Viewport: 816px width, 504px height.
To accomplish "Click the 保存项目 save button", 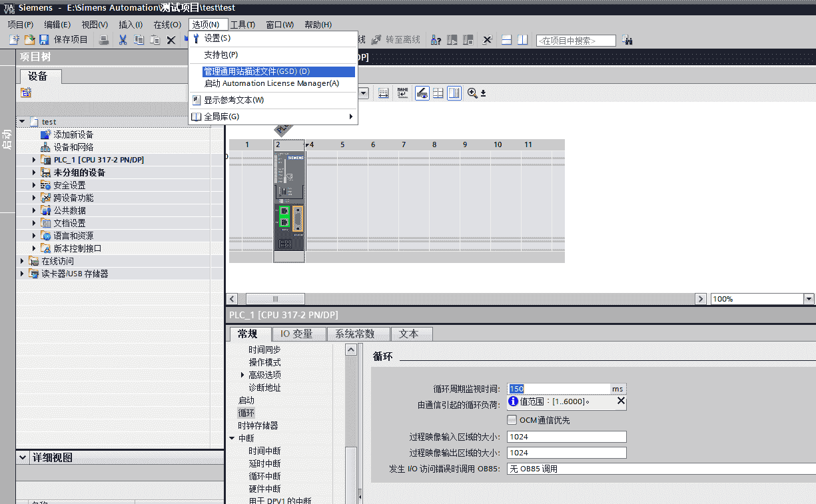I will (63, 40).
